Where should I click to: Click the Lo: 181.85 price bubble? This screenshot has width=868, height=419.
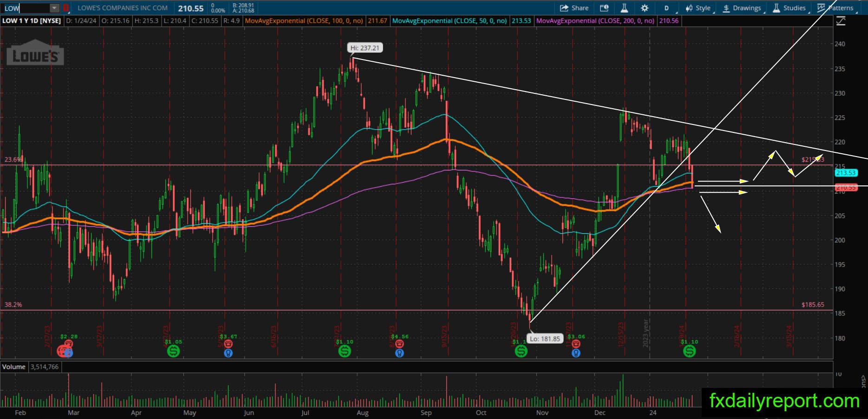coord(545,339)
